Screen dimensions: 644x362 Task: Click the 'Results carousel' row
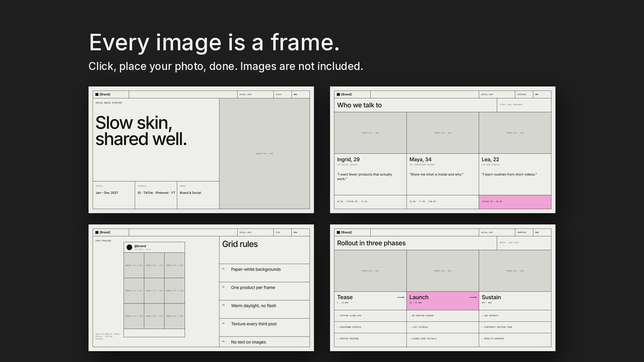point(515,339)
